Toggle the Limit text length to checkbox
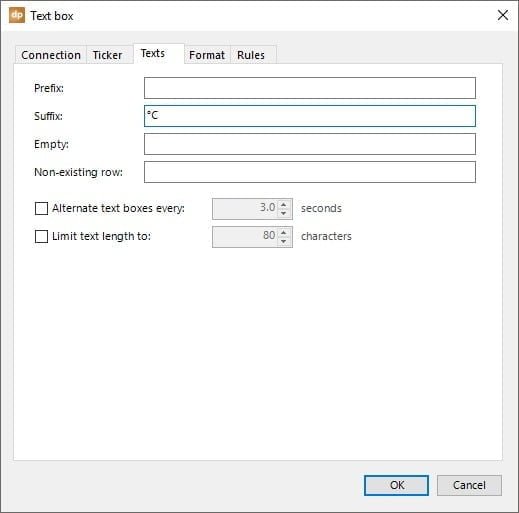 41,237
